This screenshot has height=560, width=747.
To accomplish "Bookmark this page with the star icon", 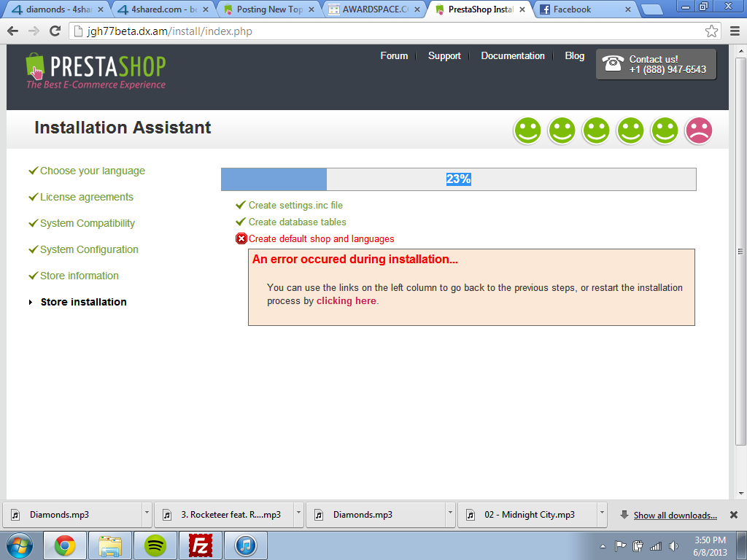I will (711, 31).
